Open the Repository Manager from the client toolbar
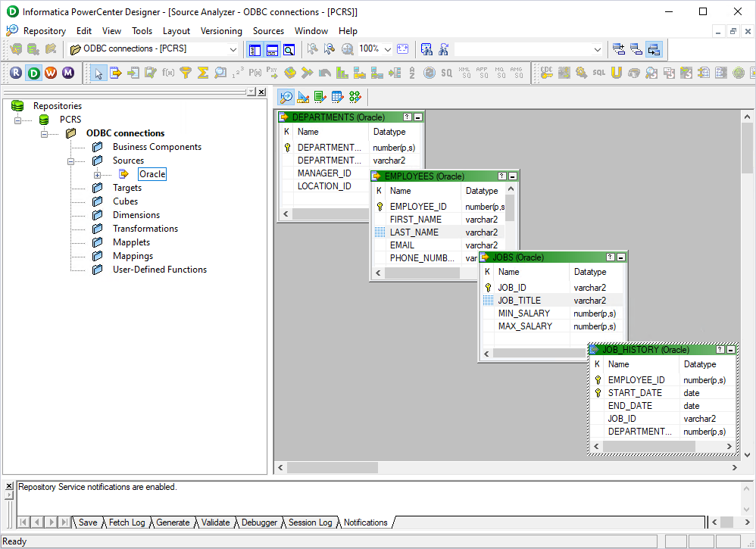The image size is (756, 549). tap(16, 73)
